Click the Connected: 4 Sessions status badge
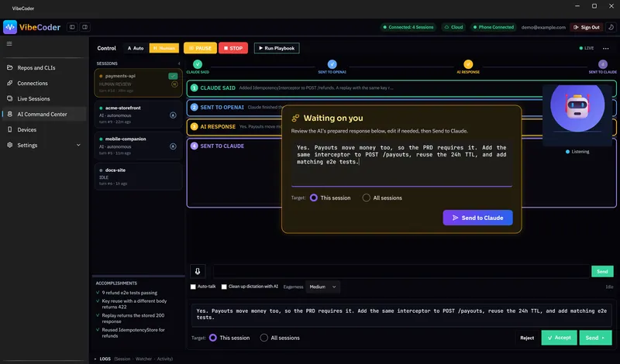This screenshot has width=620, height=364. (x=408, y=27)
